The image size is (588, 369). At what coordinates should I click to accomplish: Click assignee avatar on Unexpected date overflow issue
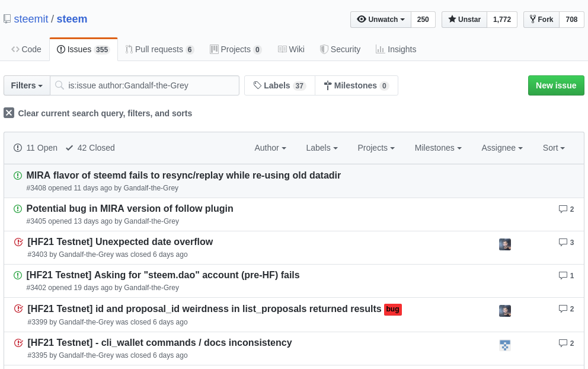[505, 244]
